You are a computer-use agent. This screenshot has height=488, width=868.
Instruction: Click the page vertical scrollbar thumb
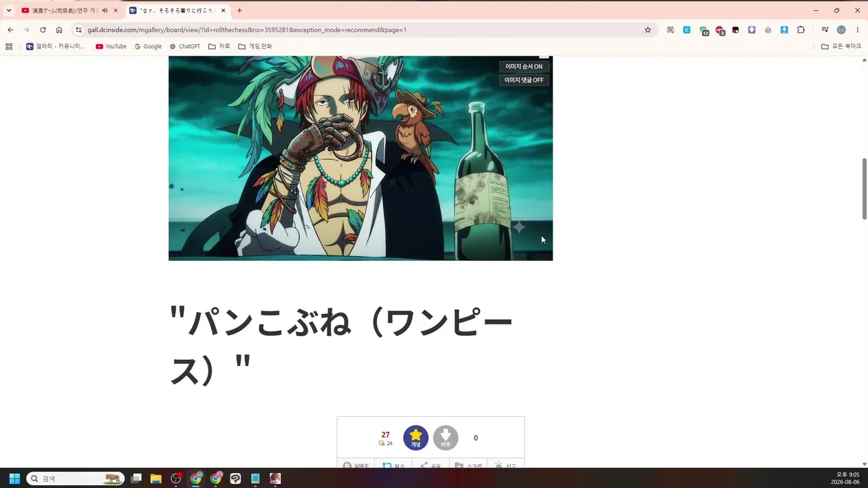865,188
